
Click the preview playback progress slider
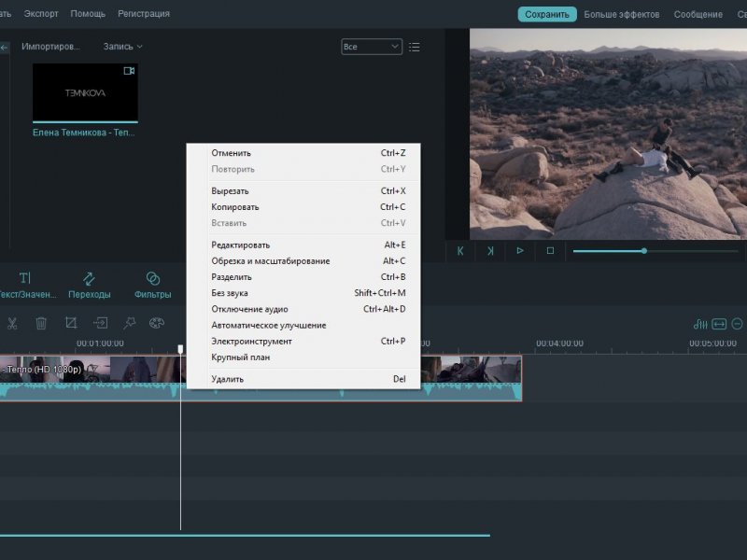click(x=655, y=251)
